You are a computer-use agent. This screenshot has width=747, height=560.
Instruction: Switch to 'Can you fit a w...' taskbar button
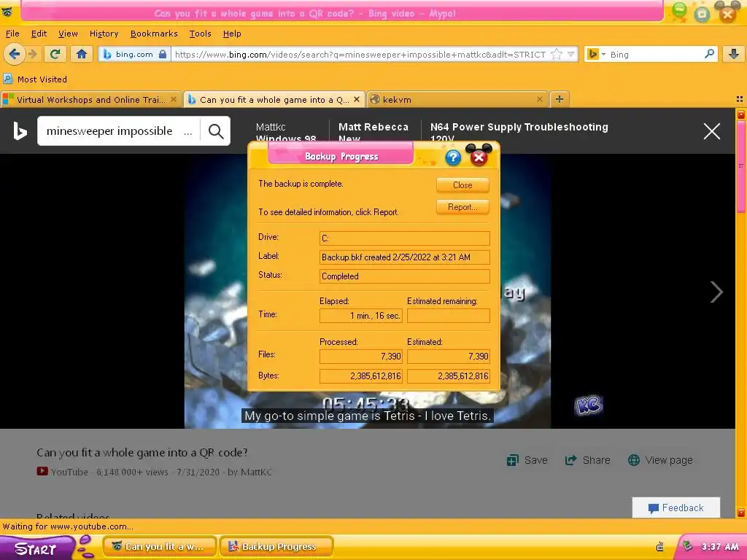click(x=160, y=547)
